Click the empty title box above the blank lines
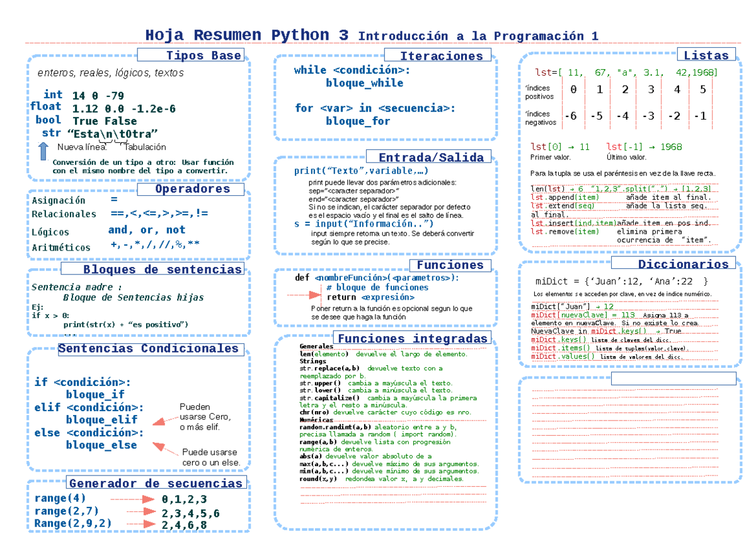 [674, 378]
